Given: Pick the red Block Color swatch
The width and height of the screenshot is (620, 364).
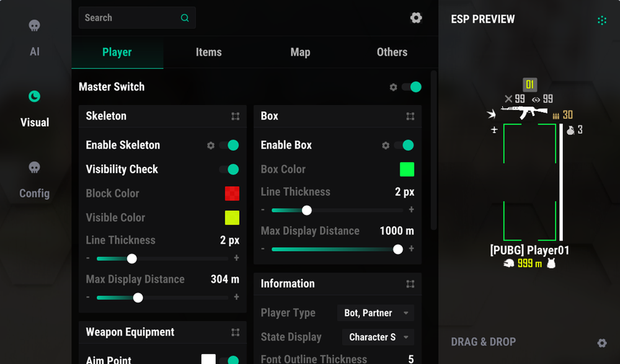Looking at the screenshot, I should coord(232,193).
